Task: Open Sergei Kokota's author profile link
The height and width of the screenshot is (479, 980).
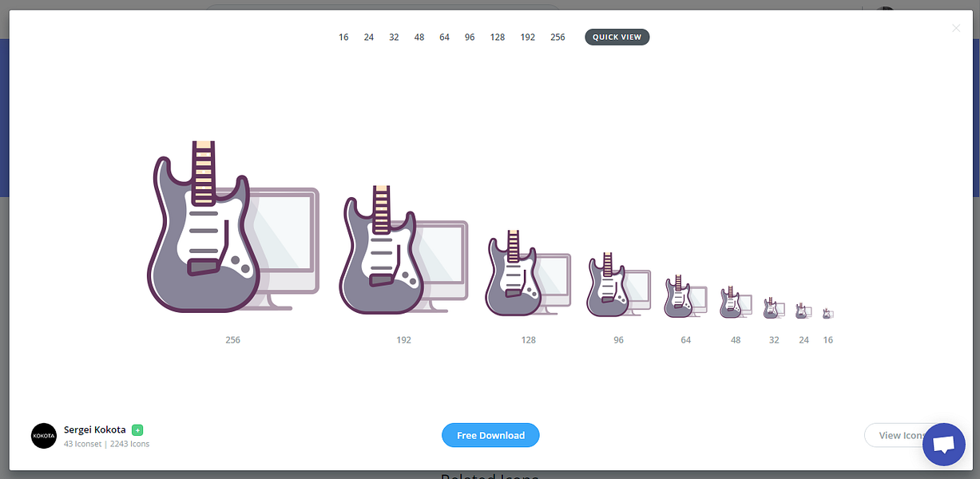Action: pos(95,430)
